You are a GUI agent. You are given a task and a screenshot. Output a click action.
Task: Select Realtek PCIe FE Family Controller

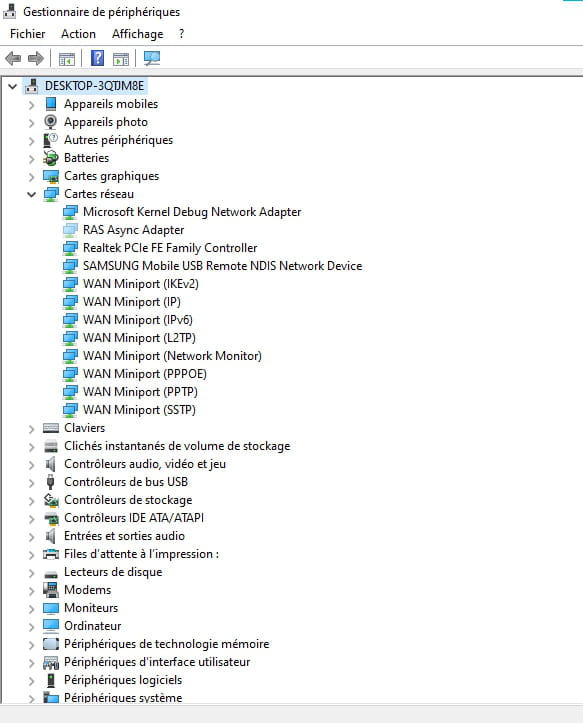click(x=170, y=248)
